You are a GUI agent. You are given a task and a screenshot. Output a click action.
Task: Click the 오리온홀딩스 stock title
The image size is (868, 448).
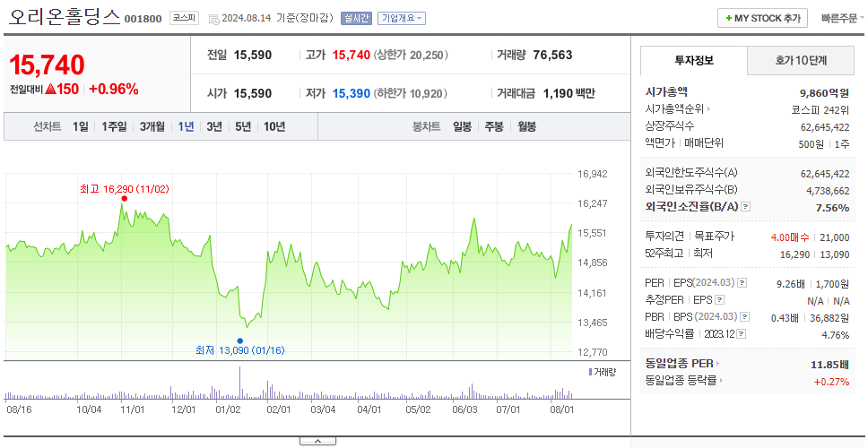coord(65,18)
